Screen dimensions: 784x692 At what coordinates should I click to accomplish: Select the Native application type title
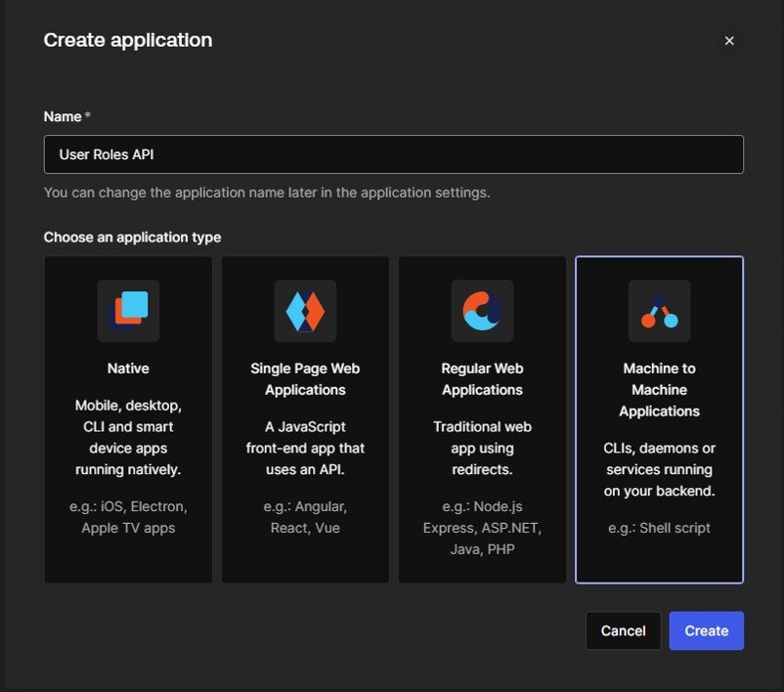(128, 368)
